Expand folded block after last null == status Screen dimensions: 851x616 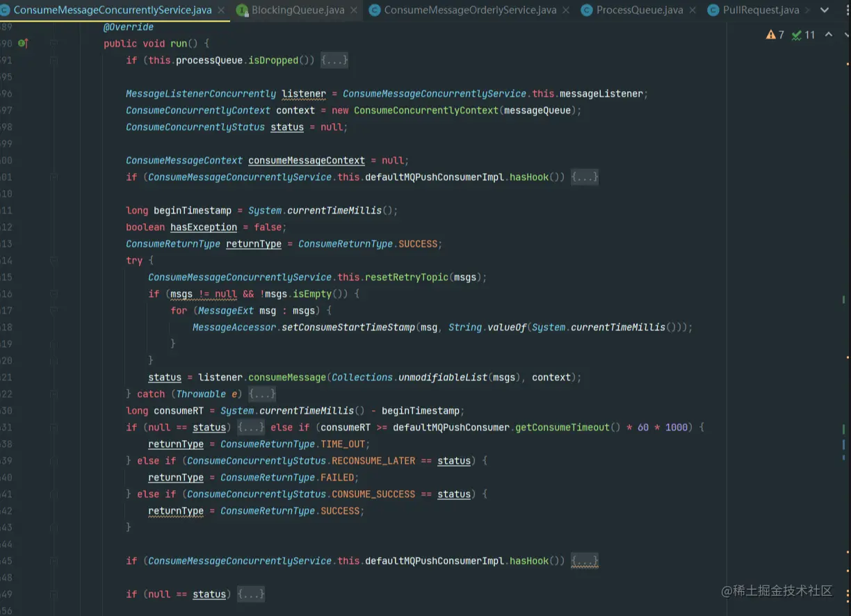(x=251, y=594)
